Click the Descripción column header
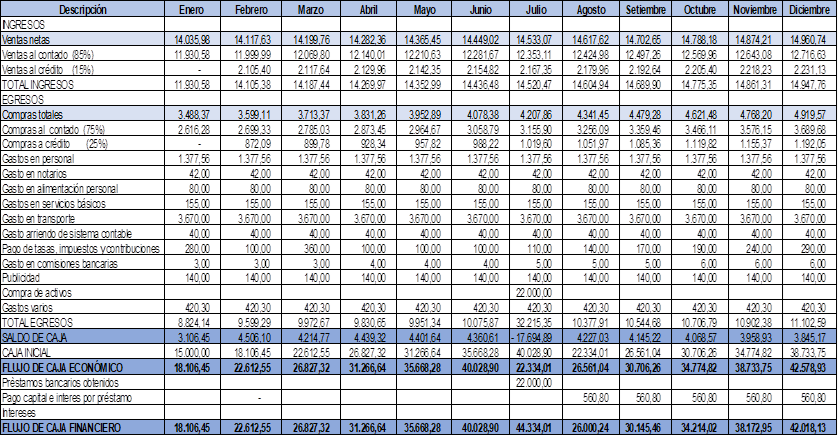838x436 pixels. pos(82,9)
